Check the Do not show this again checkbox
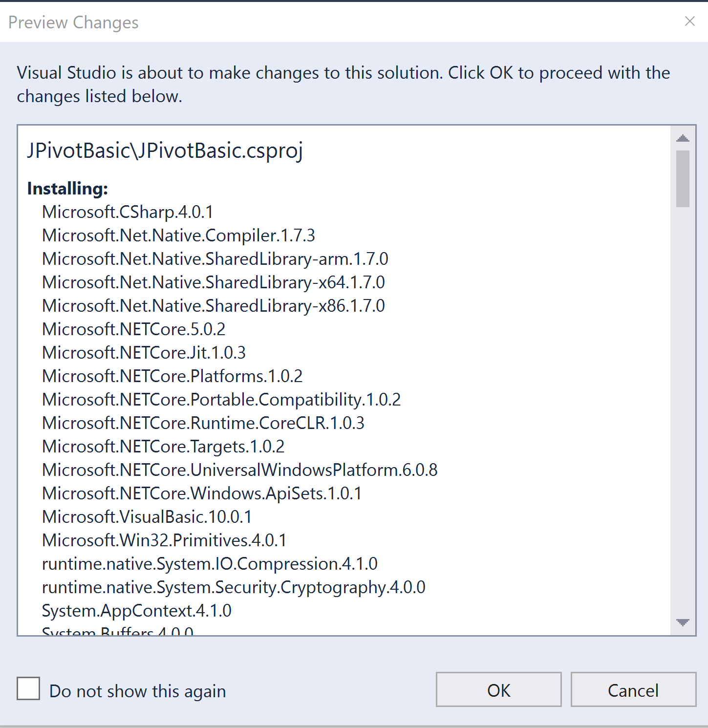Image resolution: width=708 pixels, height=728 pixels. (x=28, y=689)
